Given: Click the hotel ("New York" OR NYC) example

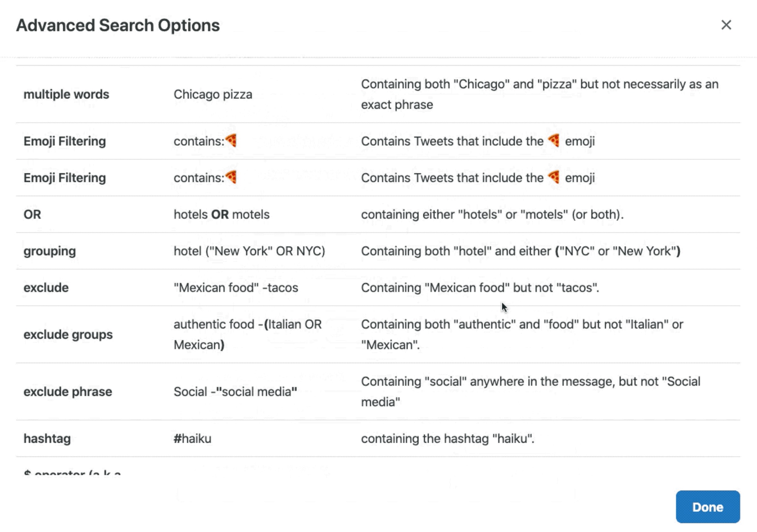Looking at the screenshot, I should [x=249, y=251].
